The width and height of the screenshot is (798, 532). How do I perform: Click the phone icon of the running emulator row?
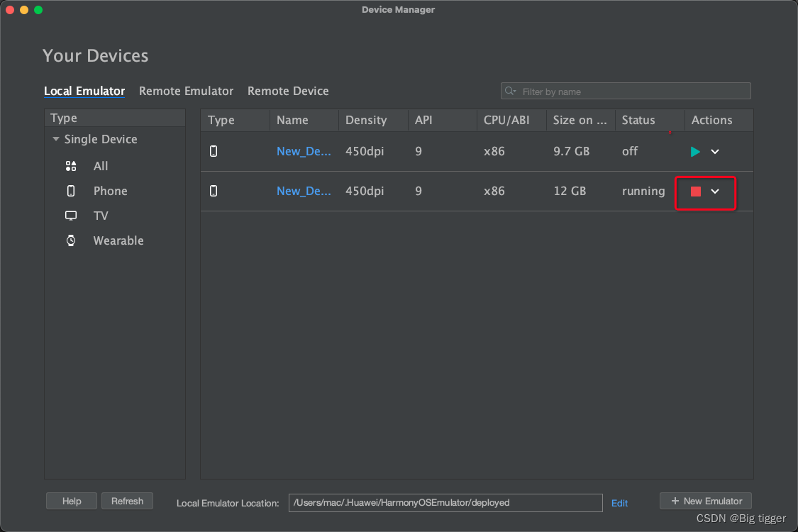[x=214, y=191]
